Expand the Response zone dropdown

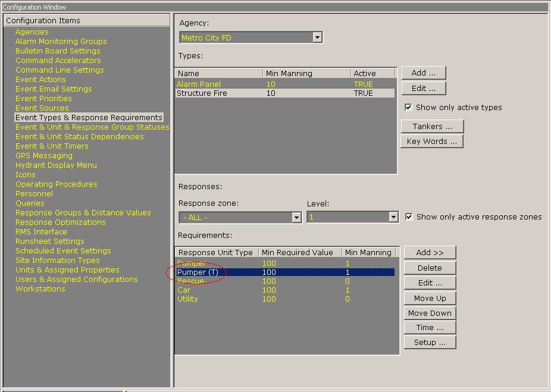(296, 218)
